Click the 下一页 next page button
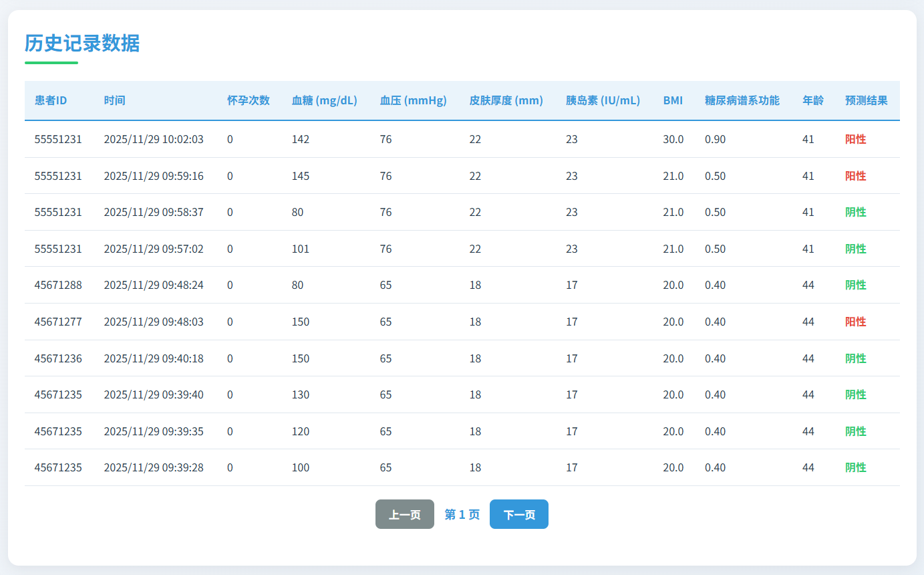Viewport: 924px width, 575px height. coord(518,514)
